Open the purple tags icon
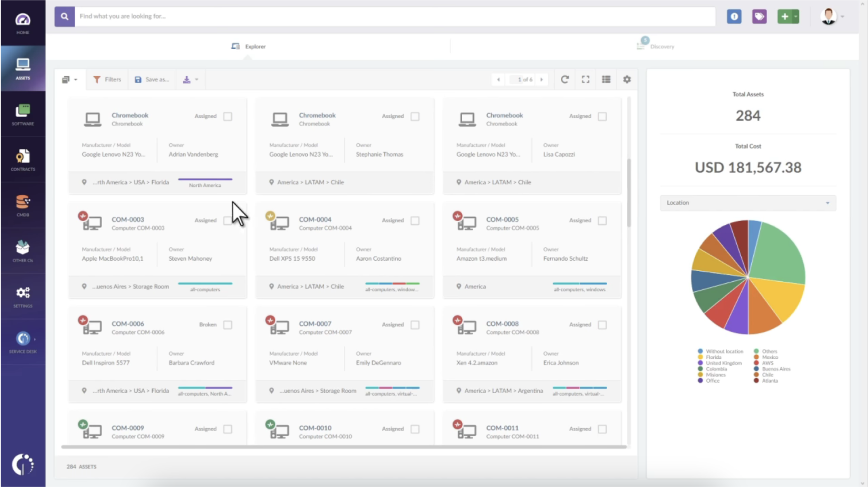This screenshot has width=868, height=487. coord(759,17)
